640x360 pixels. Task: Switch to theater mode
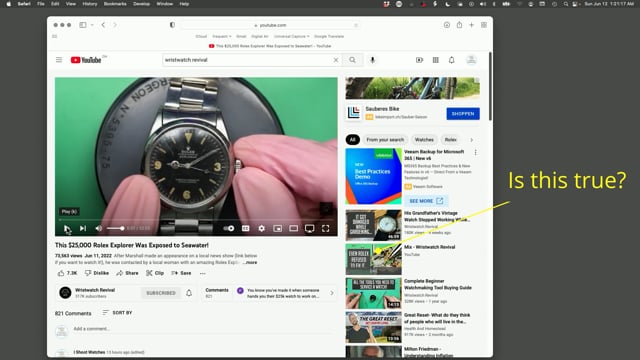(x=293, y=229)
